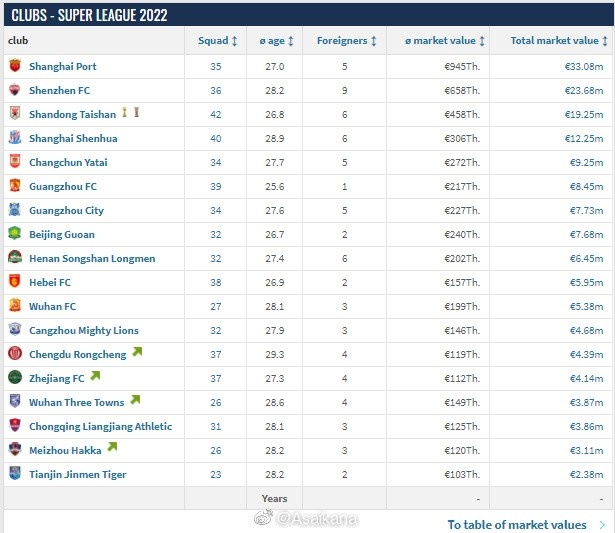The height and width of the screenshot is (533, 615).
Task: Click the Shenzhen FC club crest
Action: (15, 90)
